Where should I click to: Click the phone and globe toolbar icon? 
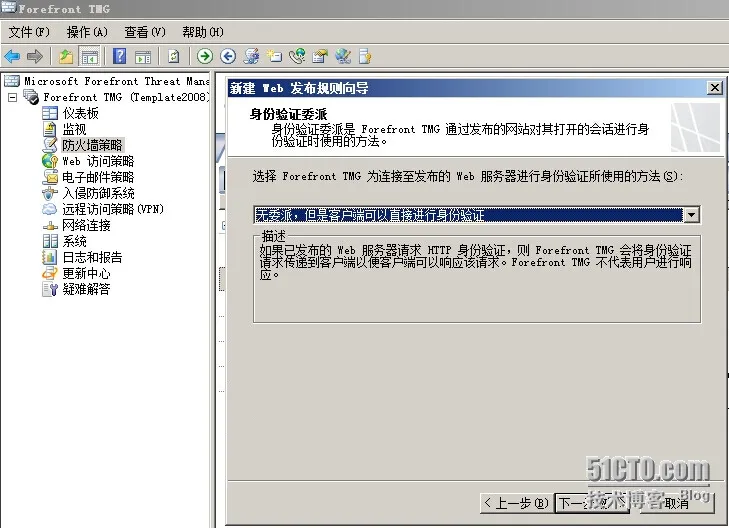[x=297, y=56]
